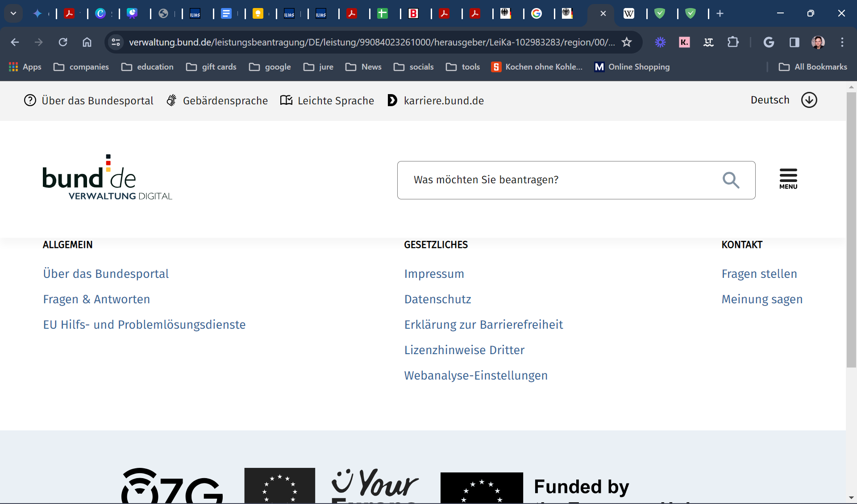Open Gebärdensprache in the top bar
The height and width of the screenshot is (504, 857).
point(217,100)
